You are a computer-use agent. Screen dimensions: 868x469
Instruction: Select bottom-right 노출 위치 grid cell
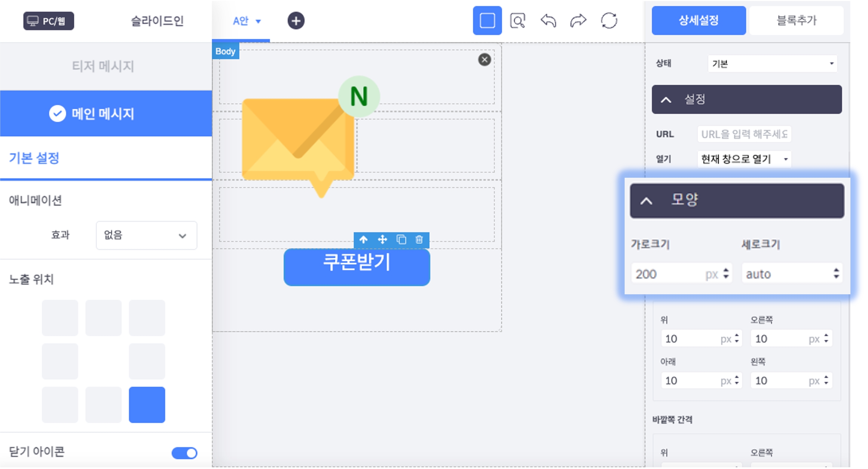pos(147,405)
